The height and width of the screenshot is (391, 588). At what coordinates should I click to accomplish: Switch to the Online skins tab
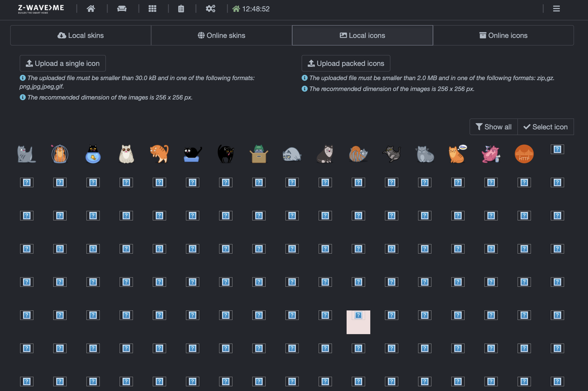pos(221,35)
